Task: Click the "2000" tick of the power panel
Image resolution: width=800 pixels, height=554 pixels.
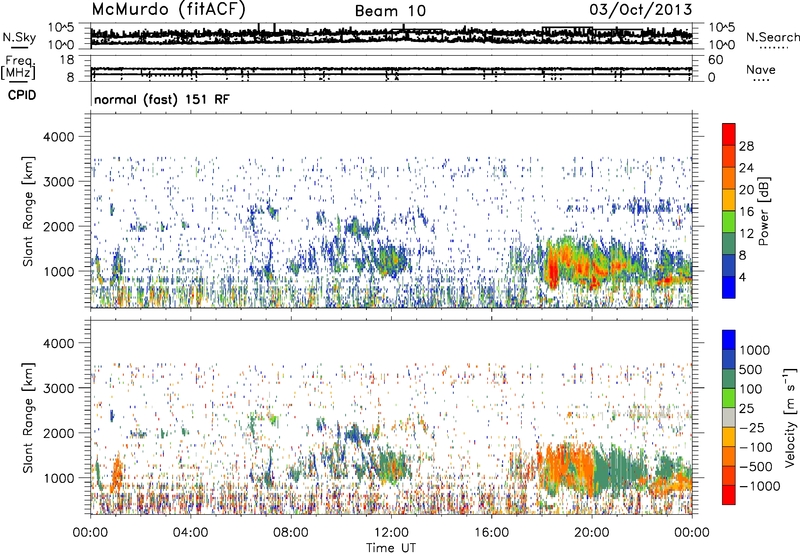Action: click(59, 226)
